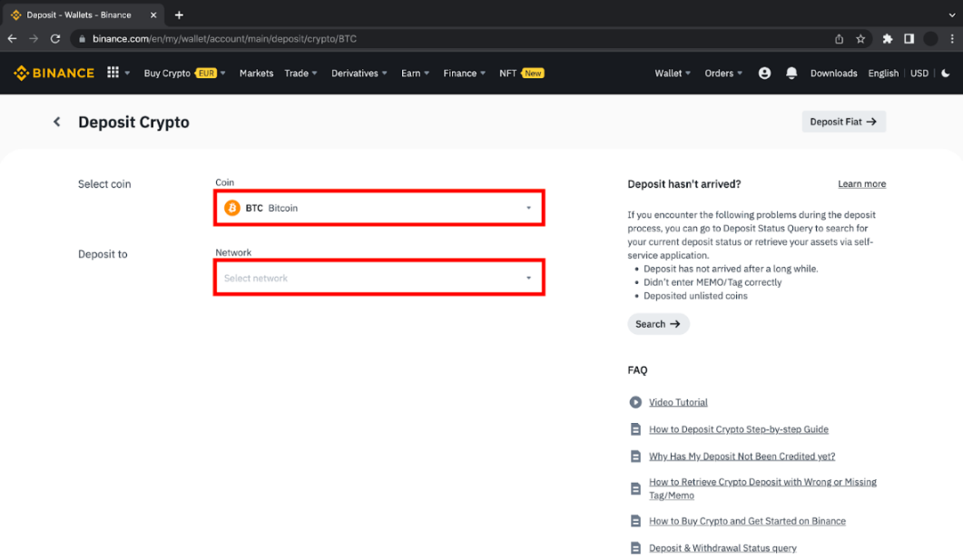
Task: Click document icon beside Deposit & Withdrawal Status query
Action: click(x=635, y=547)
